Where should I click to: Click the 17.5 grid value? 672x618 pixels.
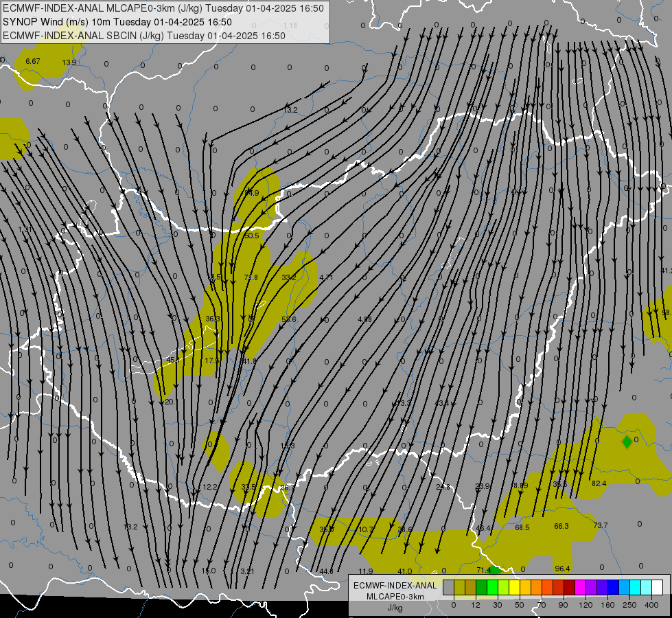pos(211,361)
